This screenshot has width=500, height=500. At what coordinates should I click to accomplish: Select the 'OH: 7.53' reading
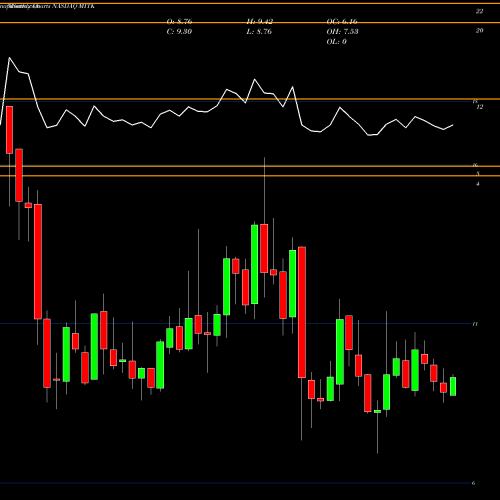click(x=342, y=32)
